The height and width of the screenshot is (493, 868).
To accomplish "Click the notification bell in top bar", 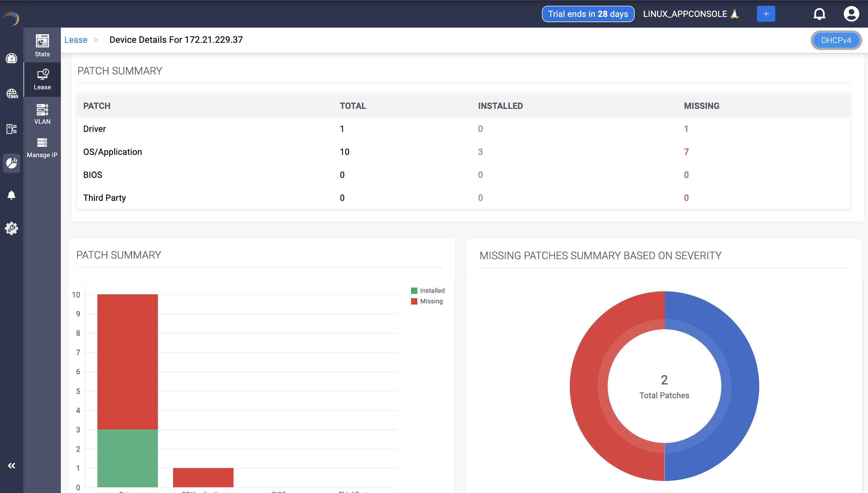I will tap(819, 14).
